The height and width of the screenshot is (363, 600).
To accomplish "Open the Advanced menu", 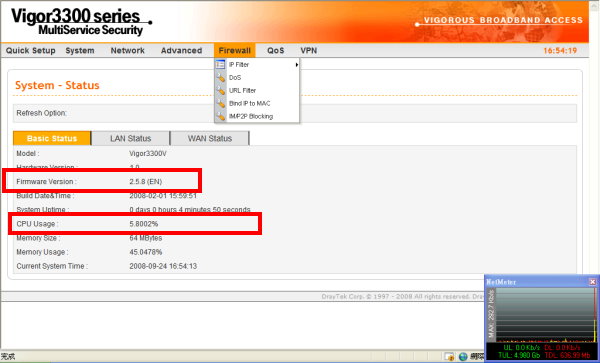I will pos(181,50).
